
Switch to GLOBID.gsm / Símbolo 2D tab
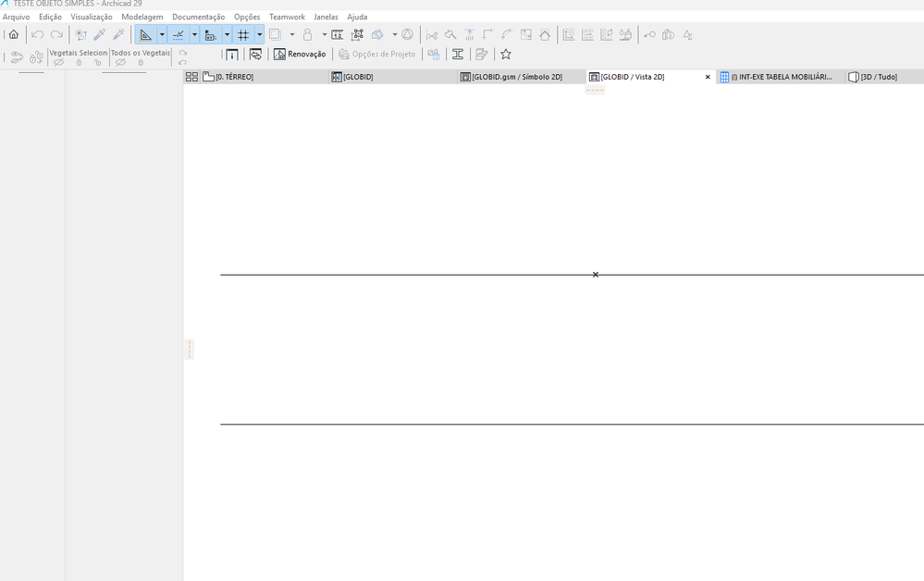pos(522,77)
